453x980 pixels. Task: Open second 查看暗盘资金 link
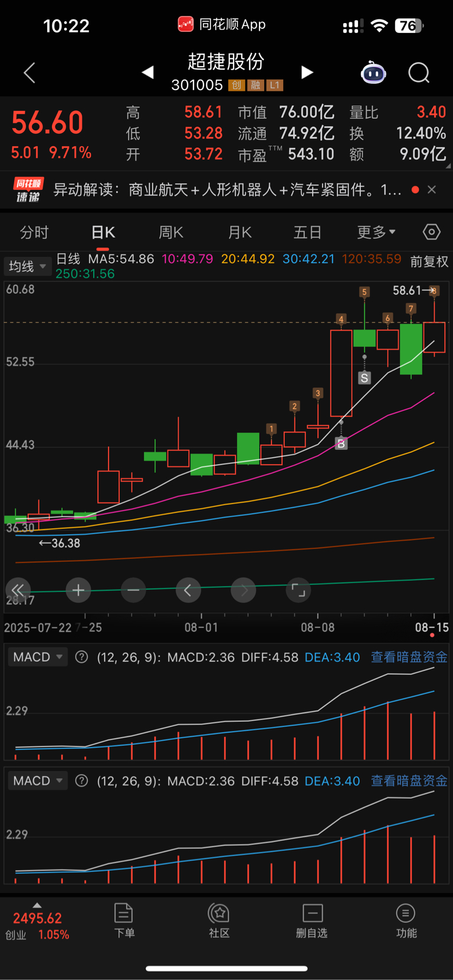click(x=409, y=781)
